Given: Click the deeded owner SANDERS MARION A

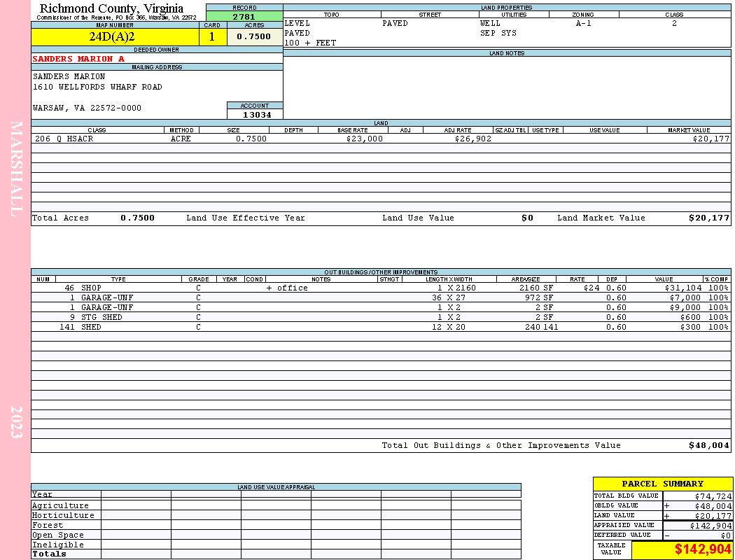Looking at the screenshot, I should point(78,59).
